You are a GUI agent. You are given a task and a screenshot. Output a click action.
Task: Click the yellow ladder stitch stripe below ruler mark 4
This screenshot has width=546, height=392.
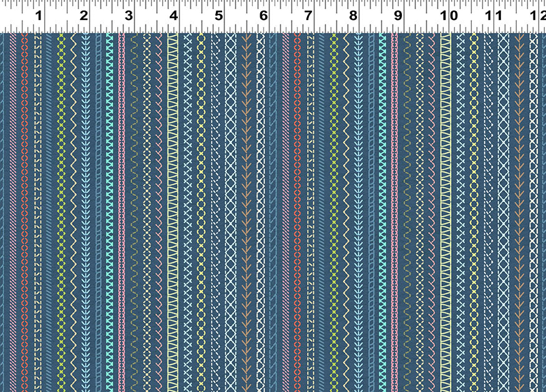(172, 187)
